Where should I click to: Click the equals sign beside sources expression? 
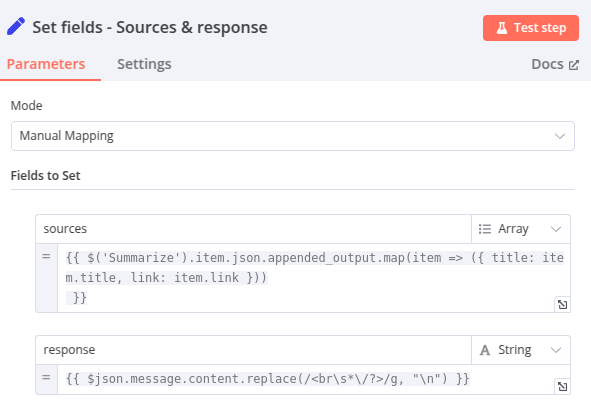[x=46, y=257]
